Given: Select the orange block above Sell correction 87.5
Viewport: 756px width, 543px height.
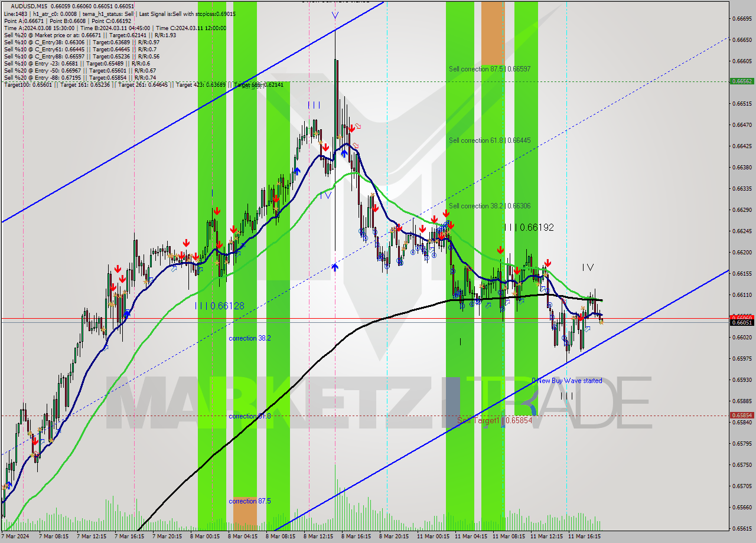Looking at the screenshot, I should 493,32.
